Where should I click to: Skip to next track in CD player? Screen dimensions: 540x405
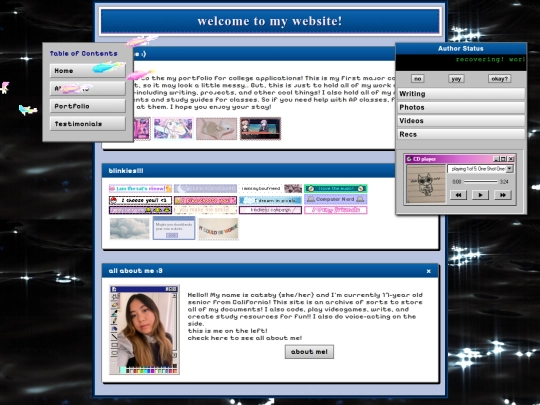[x=502, y=195]
